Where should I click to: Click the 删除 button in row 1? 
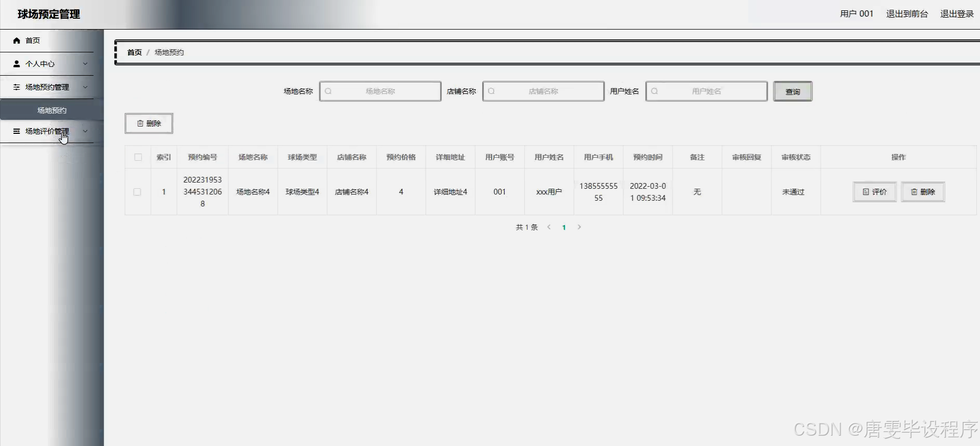click(x=923, y=192)
